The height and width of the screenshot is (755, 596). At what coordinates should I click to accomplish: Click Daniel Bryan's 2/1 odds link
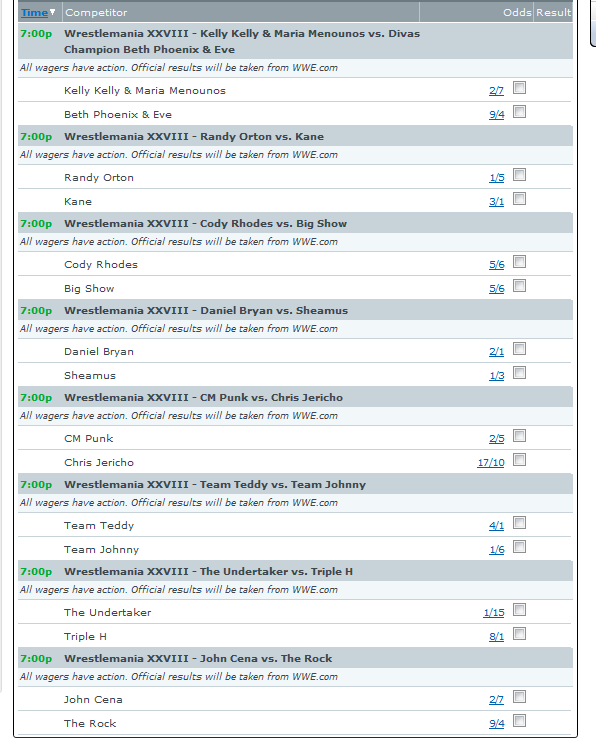pos(496,352)
